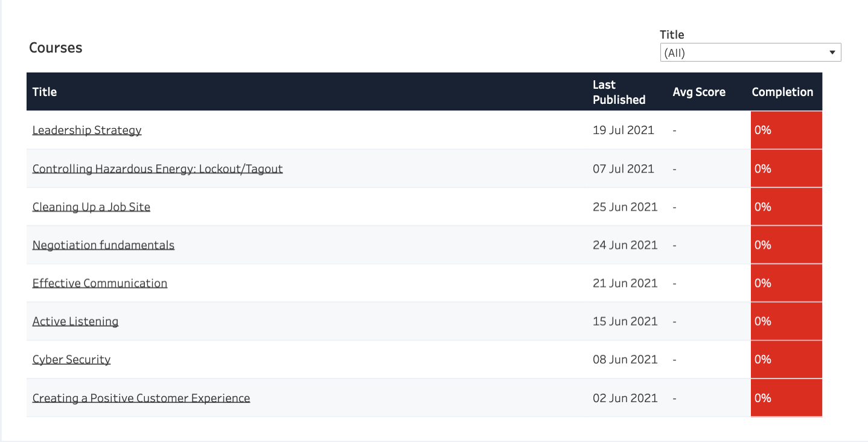Select the 25 Jun 2021 date cell

point(625,207)
